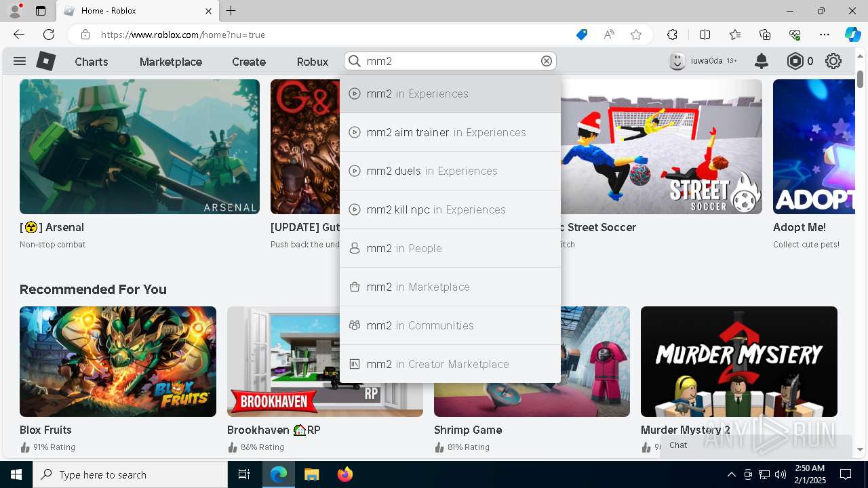Screen dimensions: 868x488
Task: Open the Robux balance icon
Action: click(x=795, y=61)
